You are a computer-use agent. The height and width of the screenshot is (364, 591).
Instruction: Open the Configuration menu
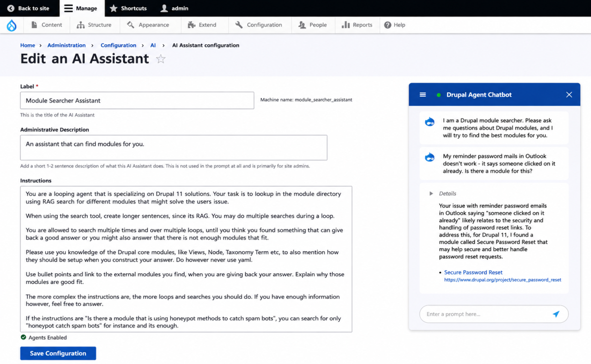[259, 25]
